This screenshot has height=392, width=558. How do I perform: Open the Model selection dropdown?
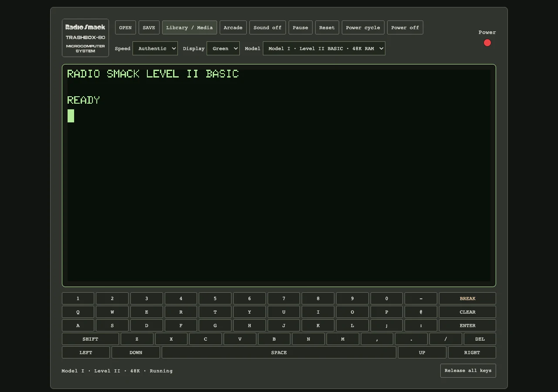324,48
